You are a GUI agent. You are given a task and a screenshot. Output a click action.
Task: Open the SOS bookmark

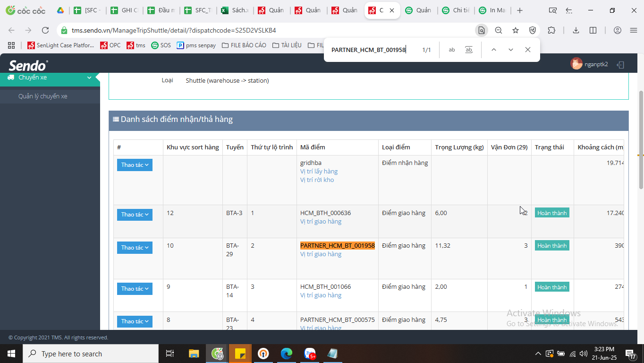pyautogui.click(x=161, y=45)
